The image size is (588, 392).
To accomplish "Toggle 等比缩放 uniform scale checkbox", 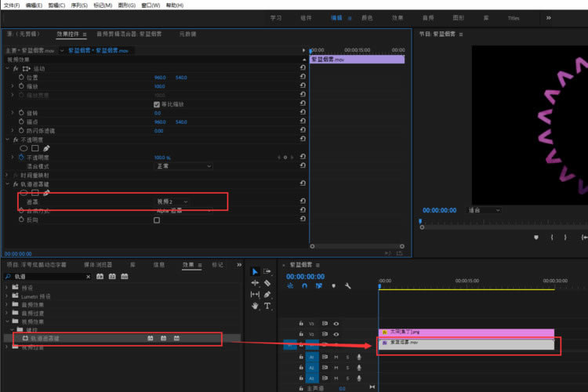I will point(157,103).
